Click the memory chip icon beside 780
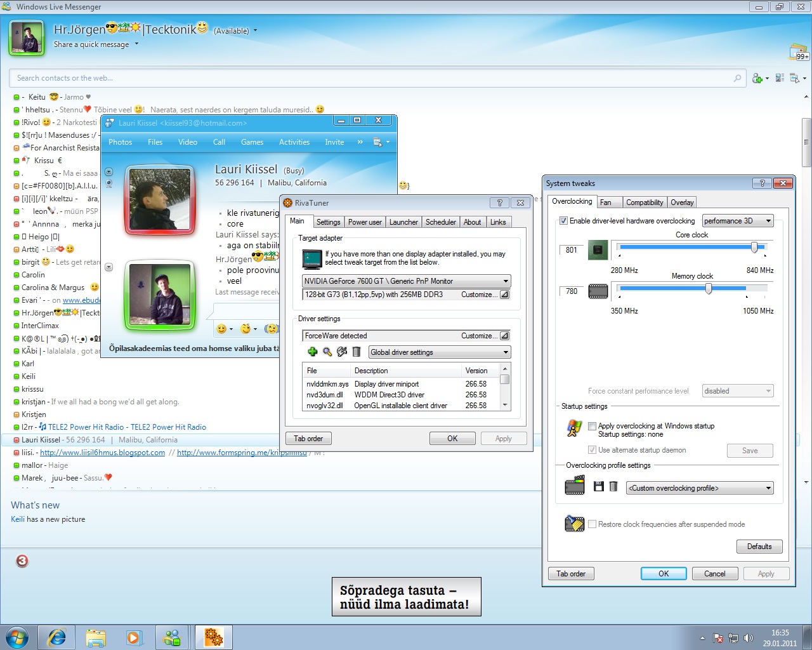This screenshot has height=650, width=812. [x=598, y=291]
